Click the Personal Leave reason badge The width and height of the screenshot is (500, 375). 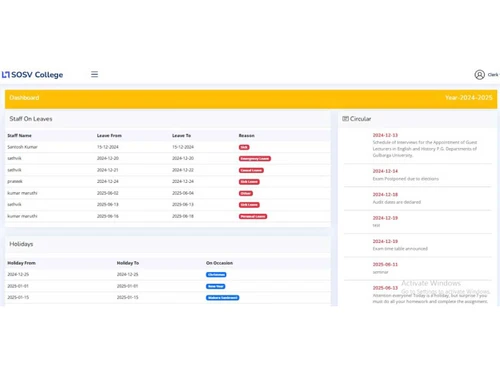pyautogui.click(x=253, y=216)
